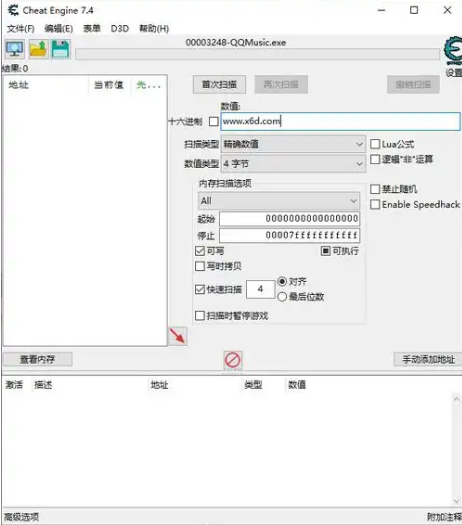
Task: Click the address table scrollbar down arrow
Action: click(456, 501)
